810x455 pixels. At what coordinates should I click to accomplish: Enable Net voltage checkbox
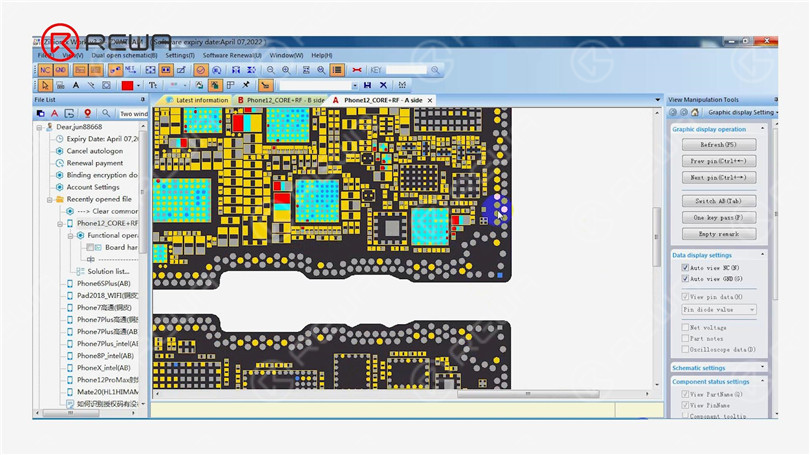(685, 327)
